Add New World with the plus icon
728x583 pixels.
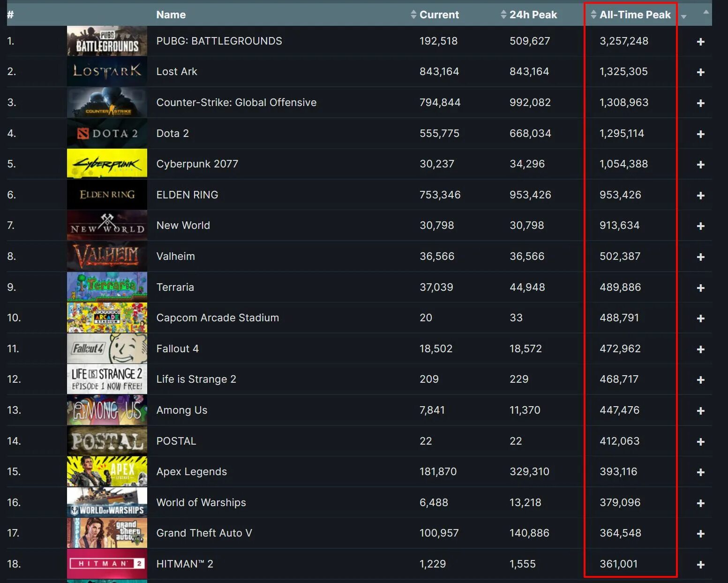click(x=700, y=226)
